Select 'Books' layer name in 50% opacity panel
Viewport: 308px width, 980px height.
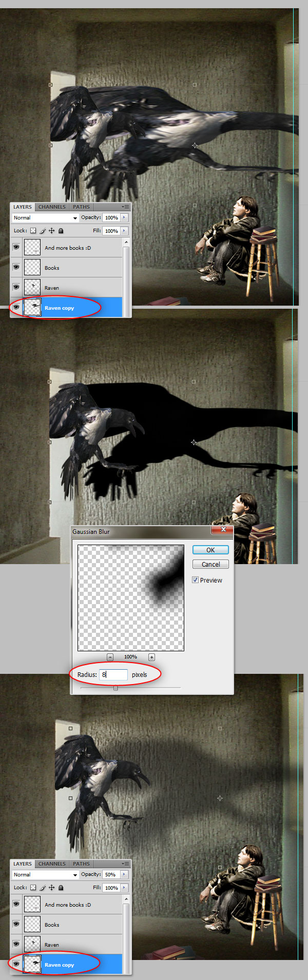pos(52,925)
